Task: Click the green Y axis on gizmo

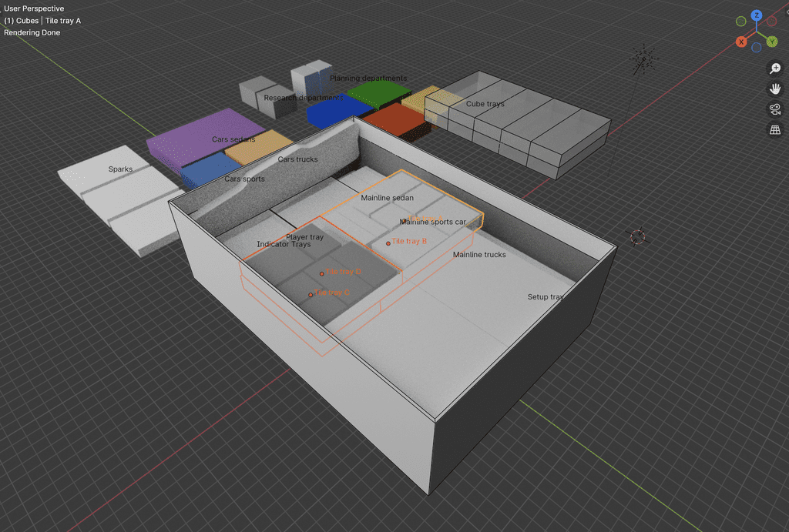Action: 772,42
